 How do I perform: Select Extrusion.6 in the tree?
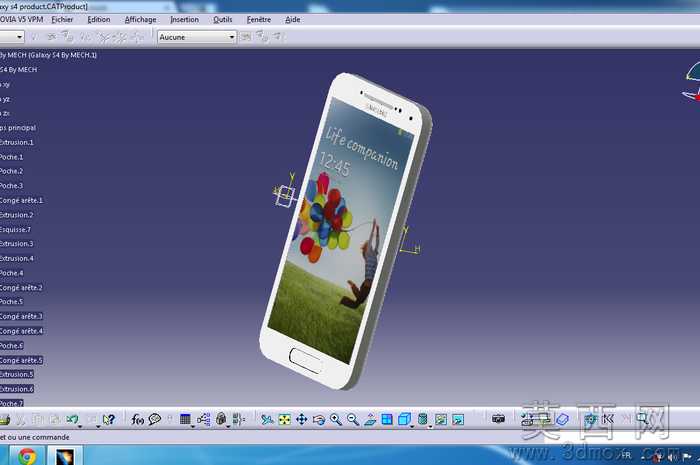[17, 389]
